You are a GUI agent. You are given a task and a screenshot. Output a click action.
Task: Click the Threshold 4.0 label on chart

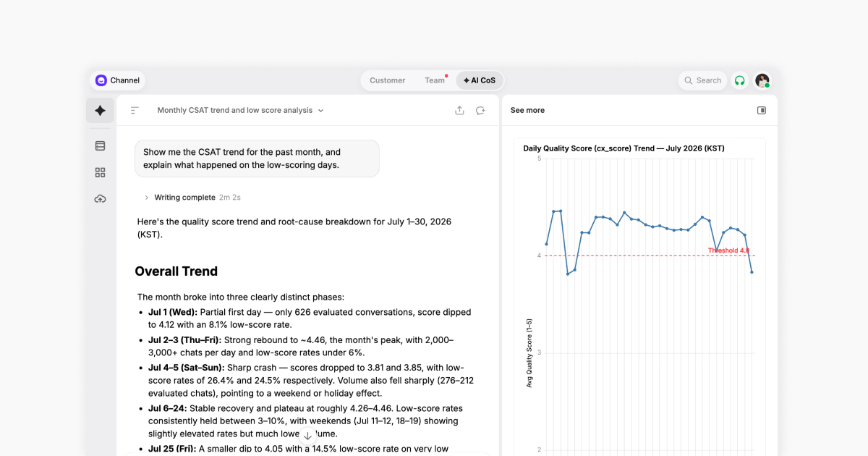point(728,250)
